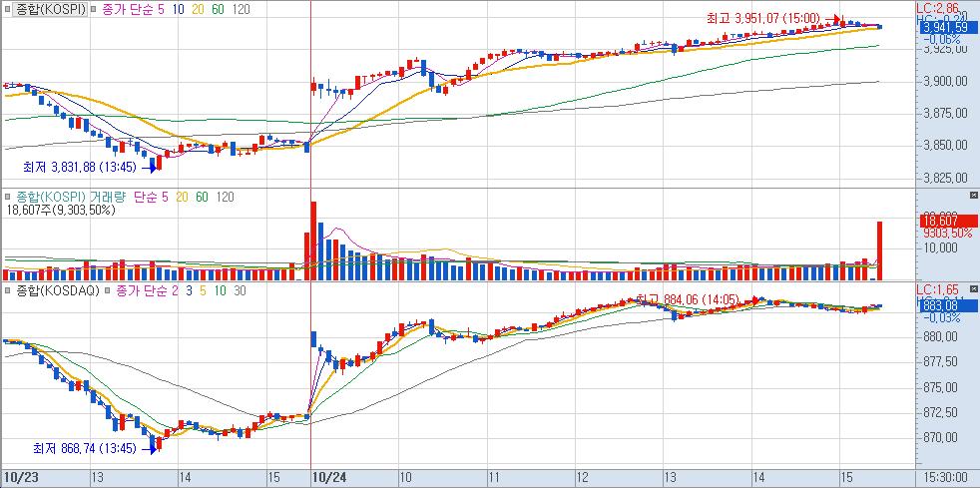Click the 883.08 KOSDAQ price tag

point(949,306)
